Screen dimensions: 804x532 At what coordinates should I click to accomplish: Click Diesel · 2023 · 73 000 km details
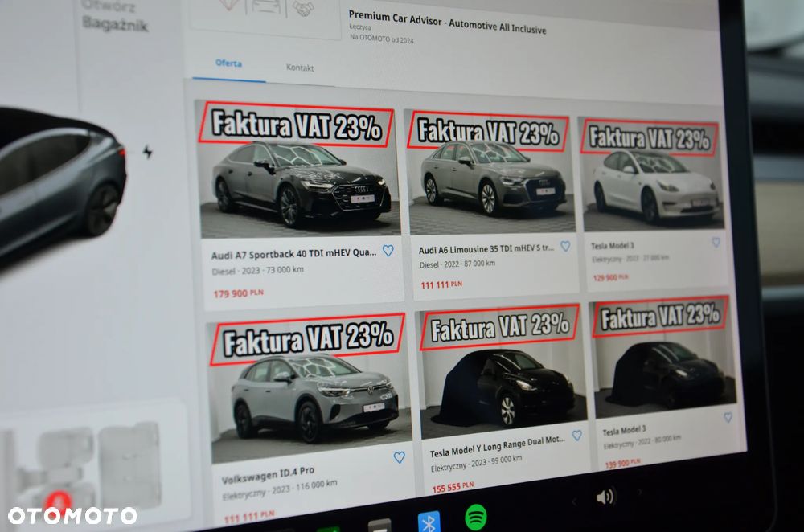[x=257, y=271]
